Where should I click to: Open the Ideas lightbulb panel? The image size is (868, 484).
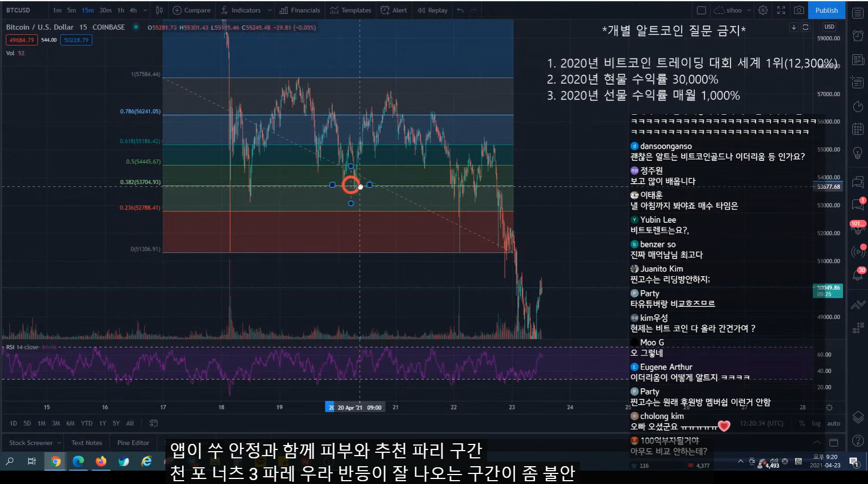coord(858,153)
